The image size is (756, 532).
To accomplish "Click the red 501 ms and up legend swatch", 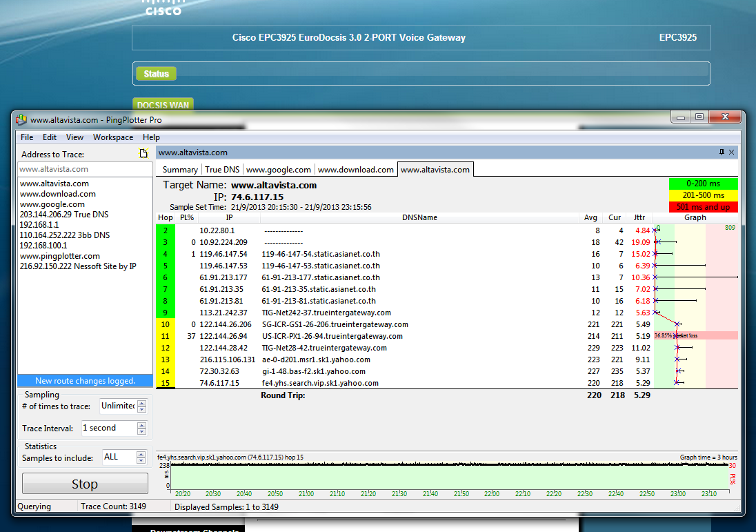I will pos(703,207).
